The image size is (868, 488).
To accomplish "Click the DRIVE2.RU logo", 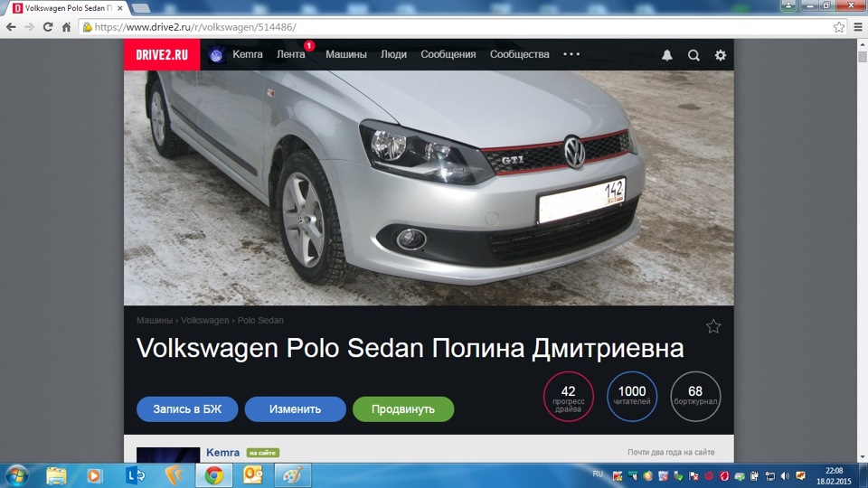I will coord(162,55).
